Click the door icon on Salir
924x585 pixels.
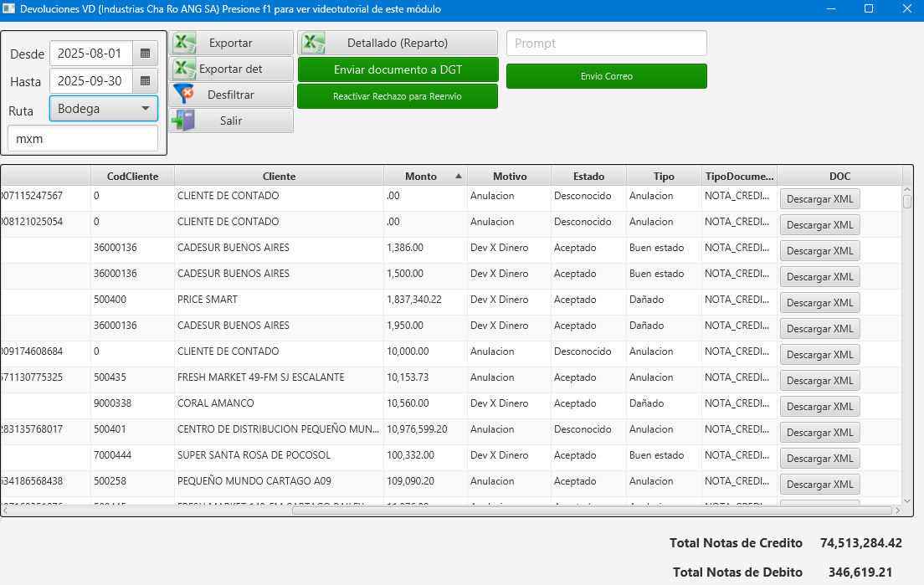(x=183, y=121)
